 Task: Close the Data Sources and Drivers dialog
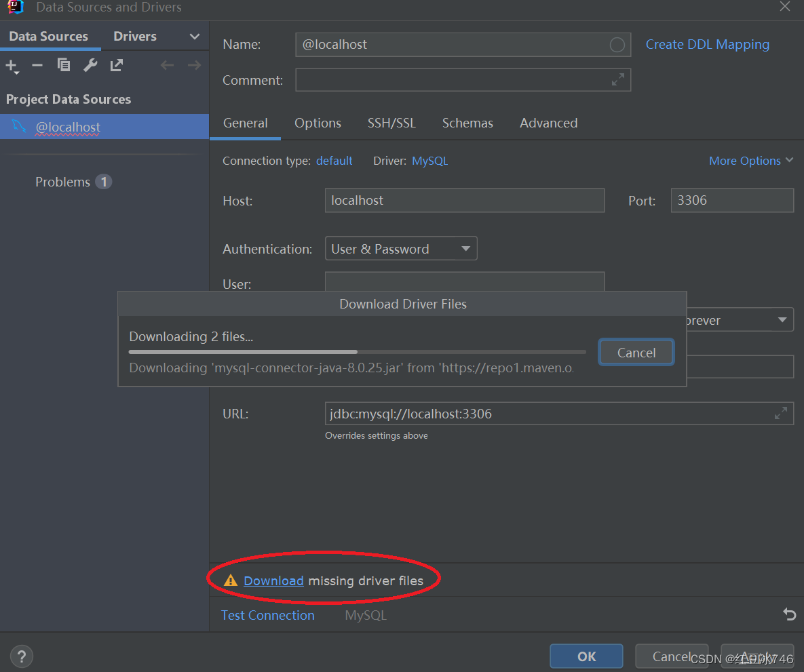tap(784, 7)
